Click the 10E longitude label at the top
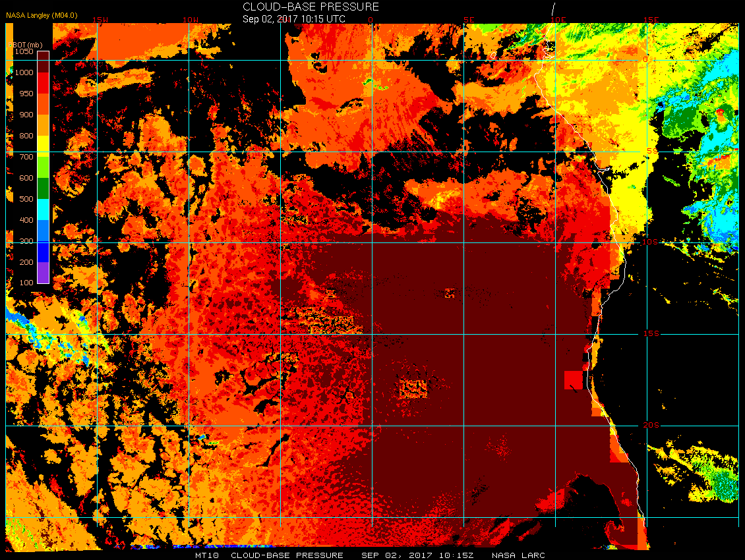The image size is (745, 560). click(558, 20)
